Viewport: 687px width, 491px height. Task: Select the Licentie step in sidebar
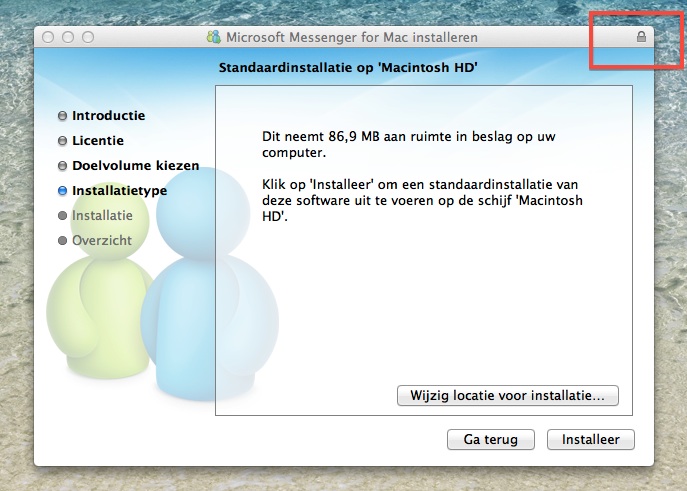pyautogui.click(x=98, y=141)
